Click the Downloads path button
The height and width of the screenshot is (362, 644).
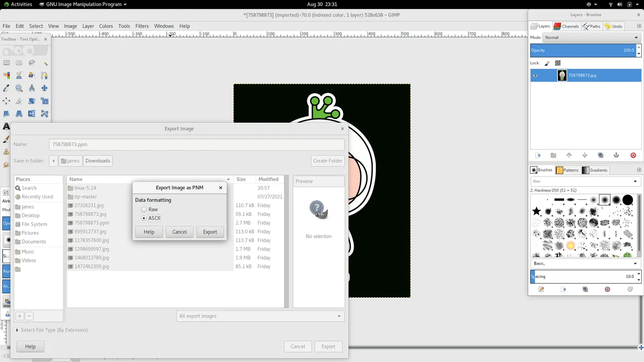click(x=98, y=161)
